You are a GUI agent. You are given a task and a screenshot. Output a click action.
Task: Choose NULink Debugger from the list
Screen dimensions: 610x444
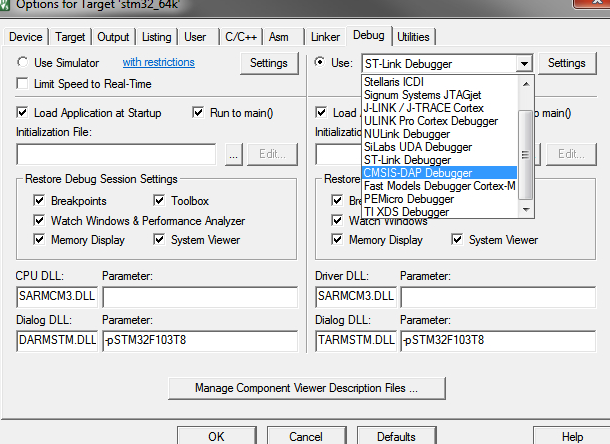(440, 134)
